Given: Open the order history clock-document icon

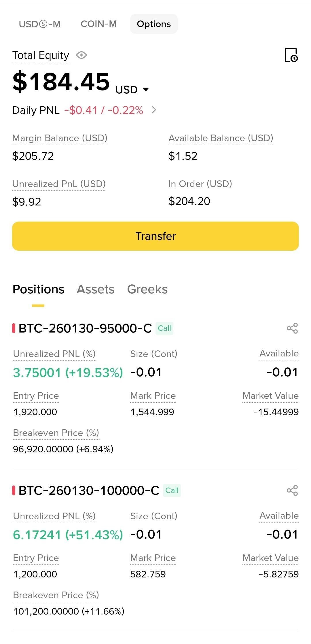Looking at the screenshot, I should point(291,55).
